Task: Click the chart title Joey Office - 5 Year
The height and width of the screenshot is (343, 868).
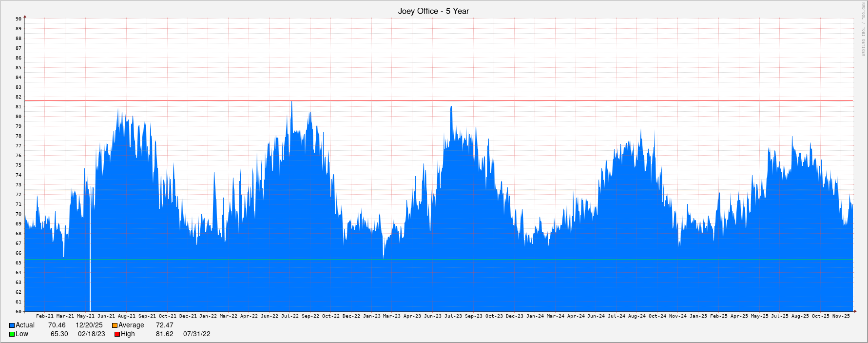Action: [433, 11]
